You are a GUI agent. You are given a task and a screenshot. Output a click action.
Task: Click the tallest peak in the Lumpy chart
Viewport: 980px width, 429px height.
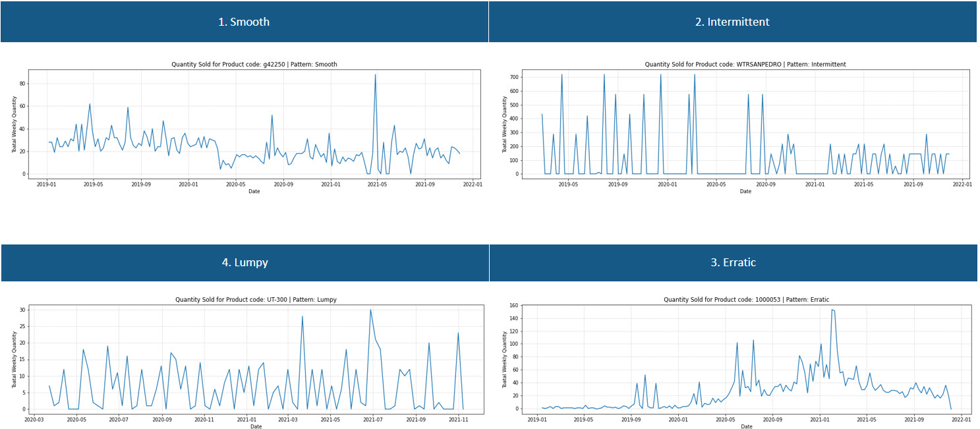370,310
